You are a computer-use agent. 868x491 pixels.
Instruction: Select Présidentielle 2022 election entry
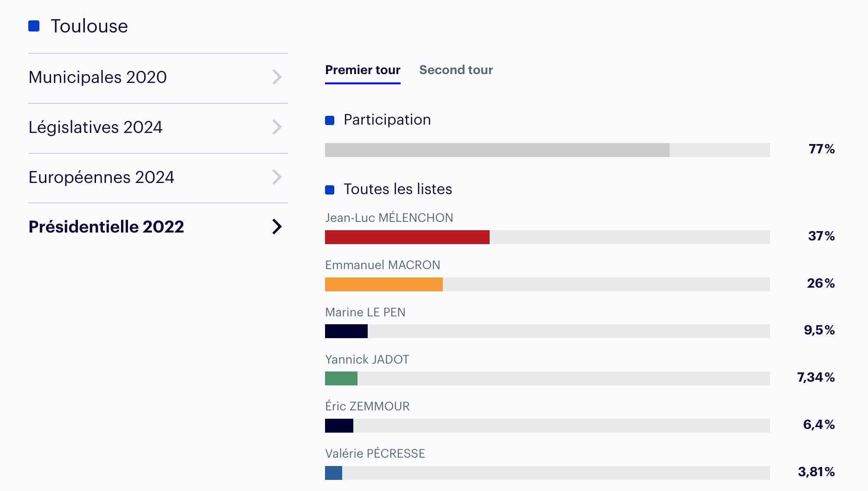106,227
